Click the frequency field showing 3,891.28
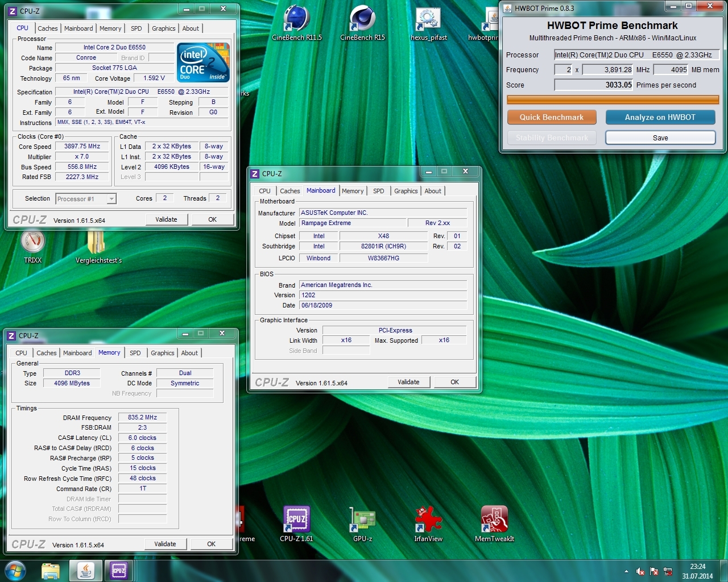Screen dimensions: 728x582 tap(607, 70)
